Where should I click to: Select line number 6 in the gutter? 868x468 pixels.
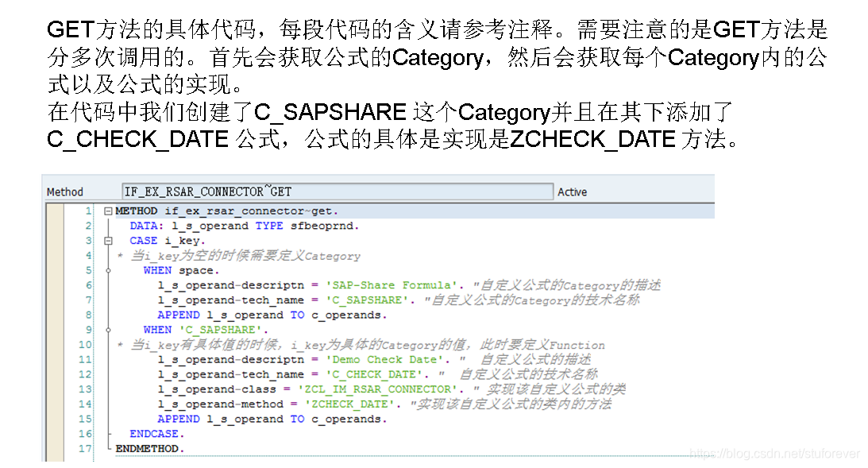(x=88, y=284)
